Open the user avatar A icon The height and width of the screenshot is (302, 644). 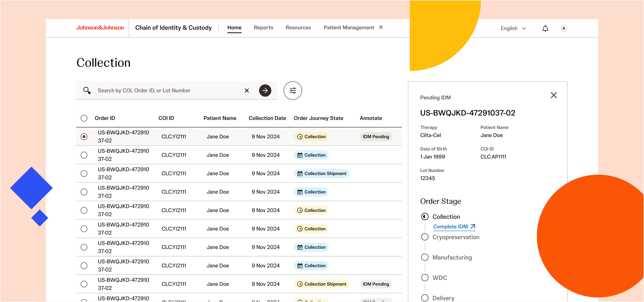point(563,29)
